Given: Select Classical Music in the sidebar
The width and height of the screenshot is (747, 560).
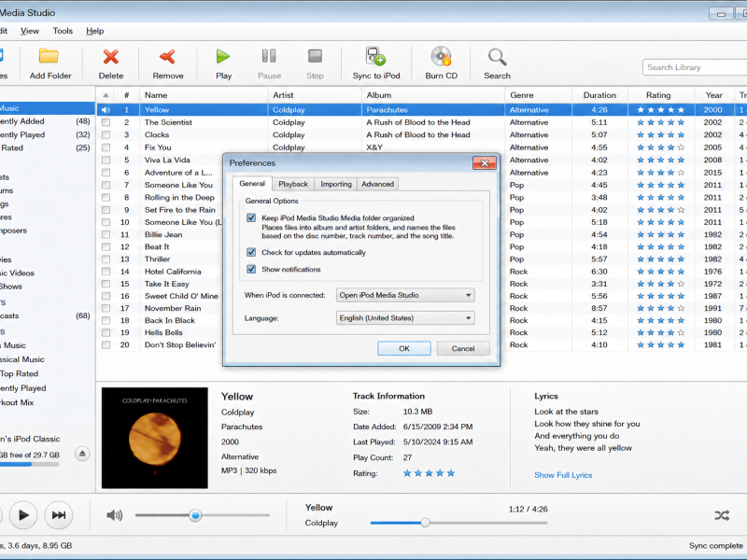Looking at the screenshot, I should point(21,359).
